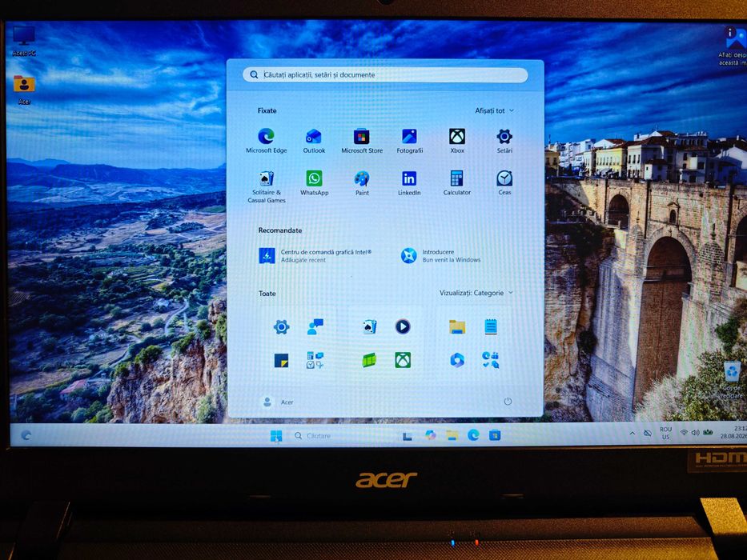Open Centru de comandă grafică Intel recommendation
Screen dimensions: 747x560
315,256
